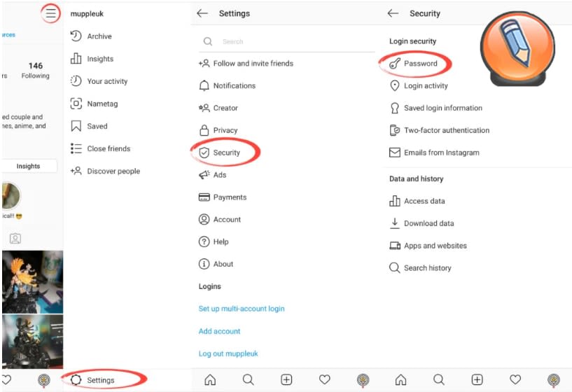The height and width of the screenshot is (392, 572).
Task: Open Notifications settings
Action: click(227, 85)
